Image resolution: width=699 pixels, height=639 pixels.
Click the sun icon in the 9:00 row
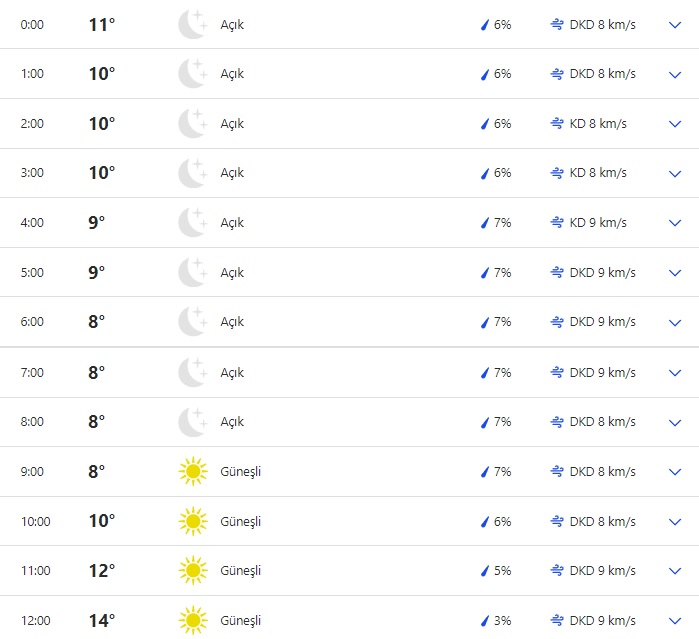coord(192,471)
